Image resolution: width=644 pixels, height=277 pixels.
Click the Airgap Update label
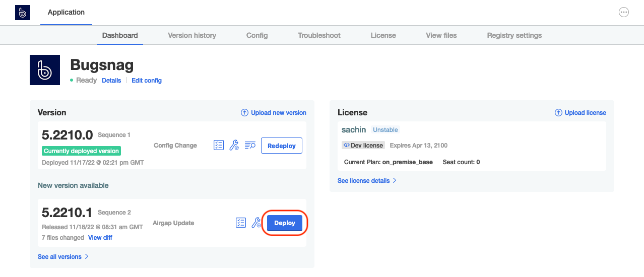(x=173, y=223)
